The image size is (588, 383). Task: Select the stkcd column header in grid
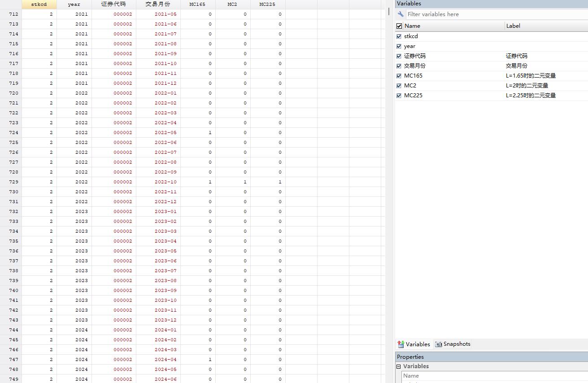tap(39, 4)
